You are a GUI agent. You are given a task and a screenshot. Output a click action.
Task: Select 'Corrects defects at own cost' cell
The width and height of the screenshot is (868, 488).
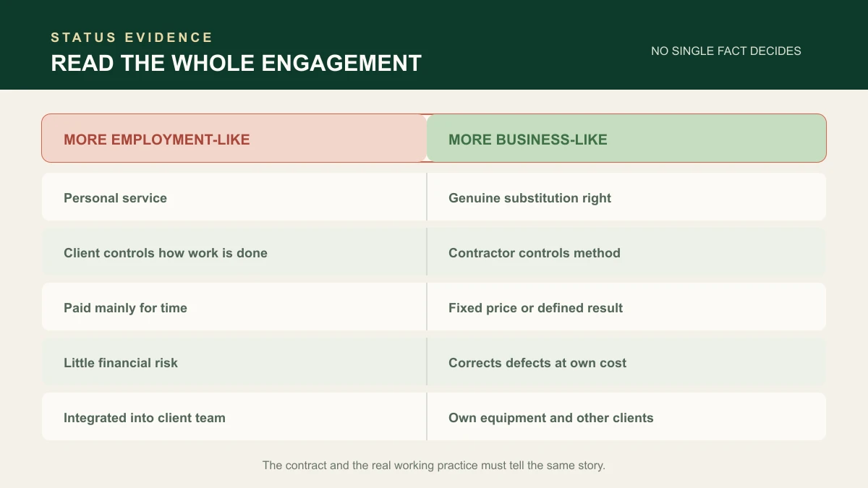[626, 361]
